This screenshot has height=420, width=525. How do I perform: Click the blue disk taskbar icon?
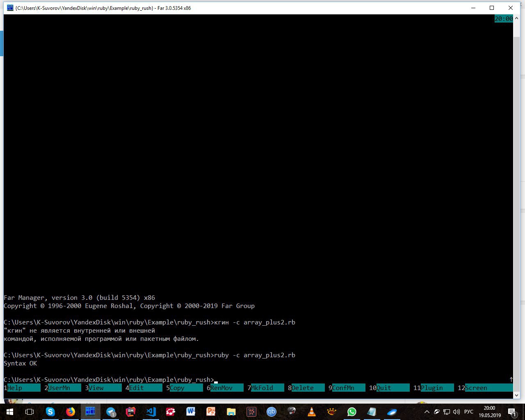(392, 411)
